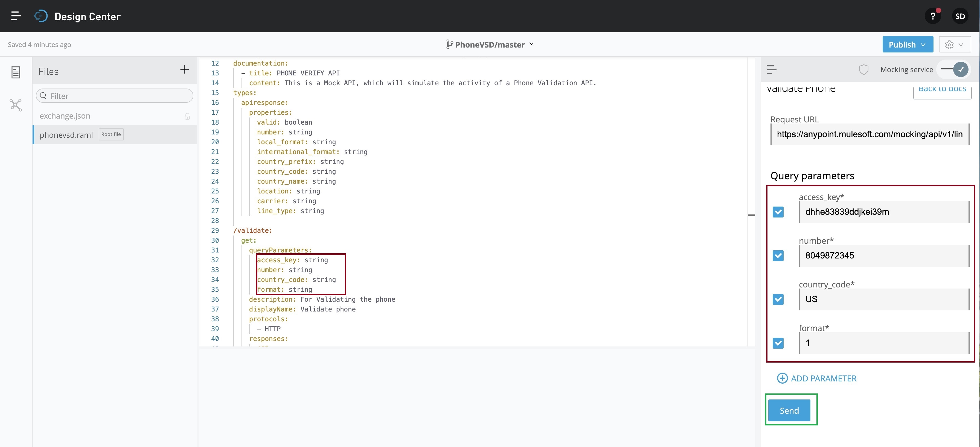Click the ADD PARAMETER link

pyautogui.click(x=816, y=378)
